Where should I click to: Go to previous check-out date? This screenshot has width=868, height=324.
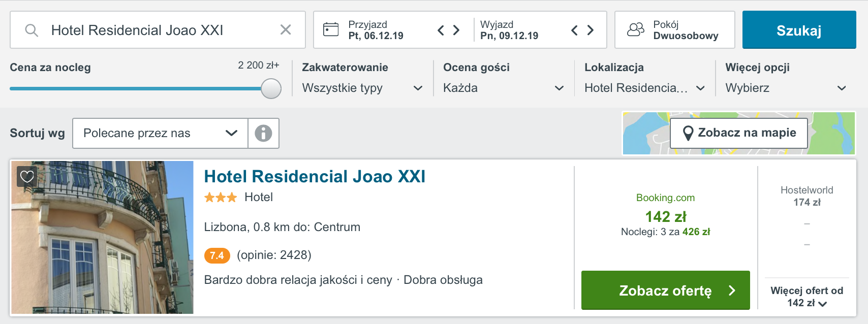tap(574, 30)
